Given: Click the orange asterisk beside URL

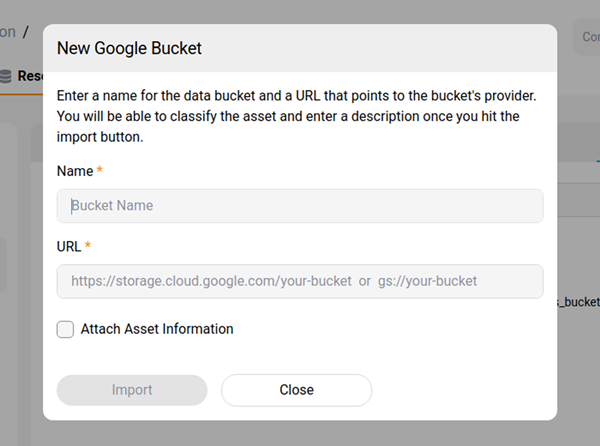Looking at the screenshot, I should click(x=88, y=246).
